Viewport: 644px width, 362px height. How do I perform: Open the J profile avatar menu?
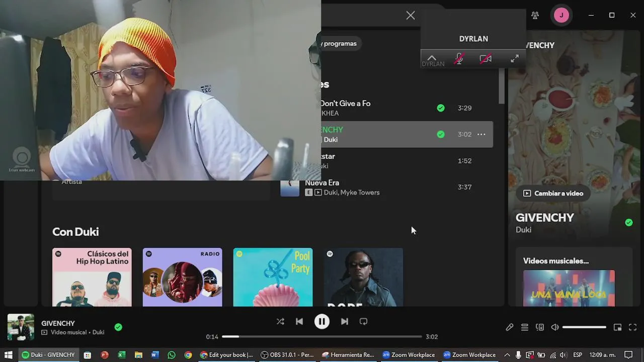tap(561, 15)
